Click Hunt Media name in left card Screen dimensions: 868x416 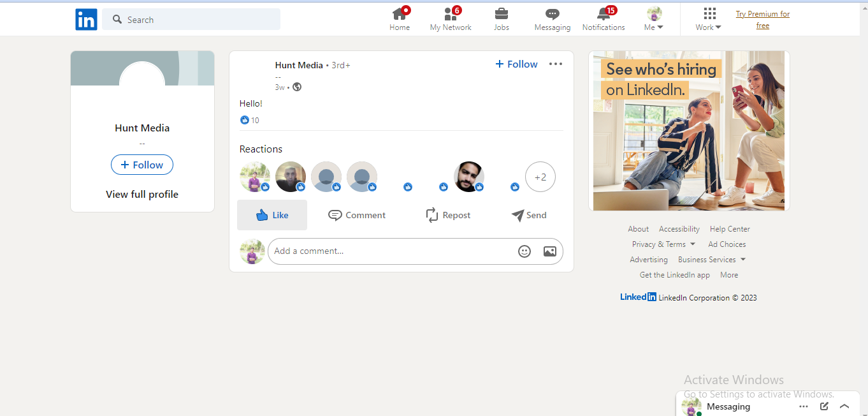point(142,128)
